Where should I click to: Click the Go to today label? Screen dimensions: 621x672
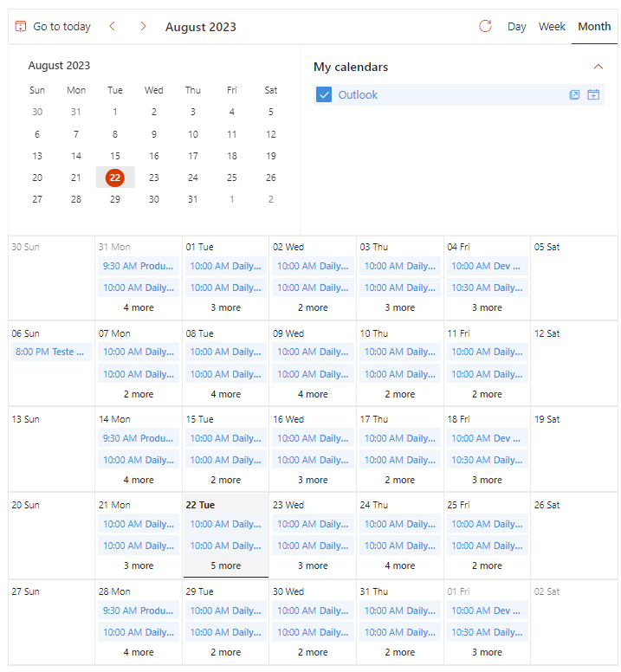click(x=61, y=27)
